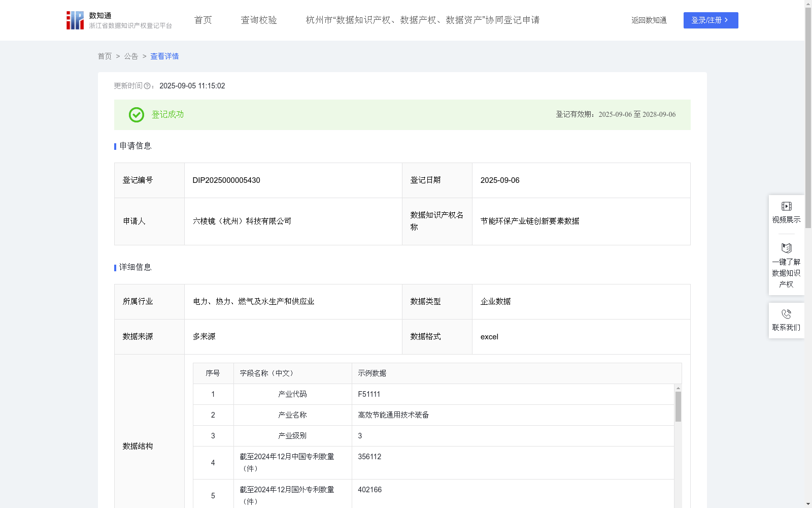The image size is (812, 508).
Task: Select sample value 356112
Action: pyautogui.click(x=369, y=457)
